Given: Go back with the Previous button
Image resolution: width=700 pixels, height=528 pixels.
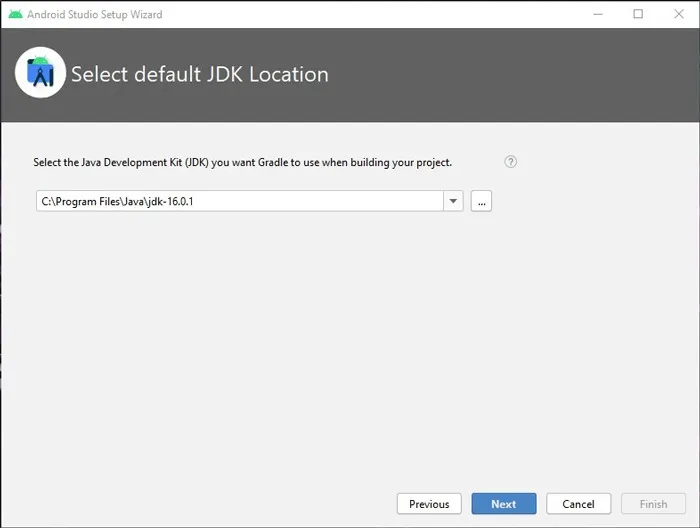Looking at the screenshot, I should [429, 503].
